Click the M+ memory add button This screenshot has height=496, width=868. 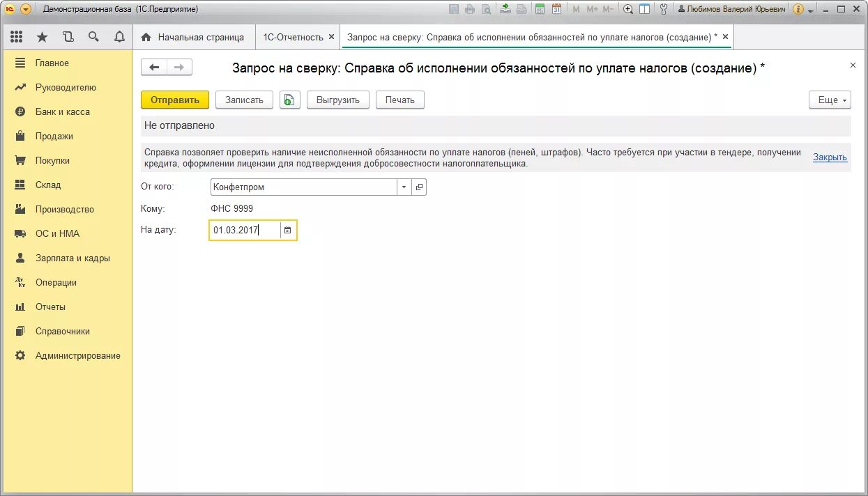point(592,9)
